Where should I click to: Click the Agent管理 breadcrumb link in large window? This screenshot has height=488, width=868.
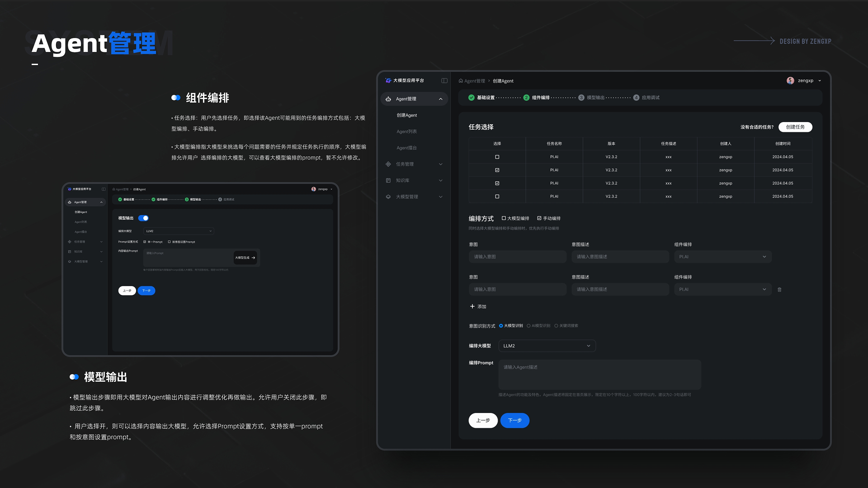coord(475,81)
